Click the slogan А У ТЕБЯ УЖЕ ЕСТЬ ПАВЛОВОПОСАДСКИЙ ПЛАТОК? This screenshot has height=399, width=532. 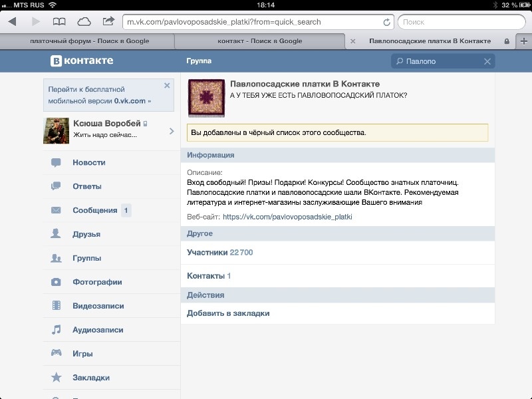(319, 95)
